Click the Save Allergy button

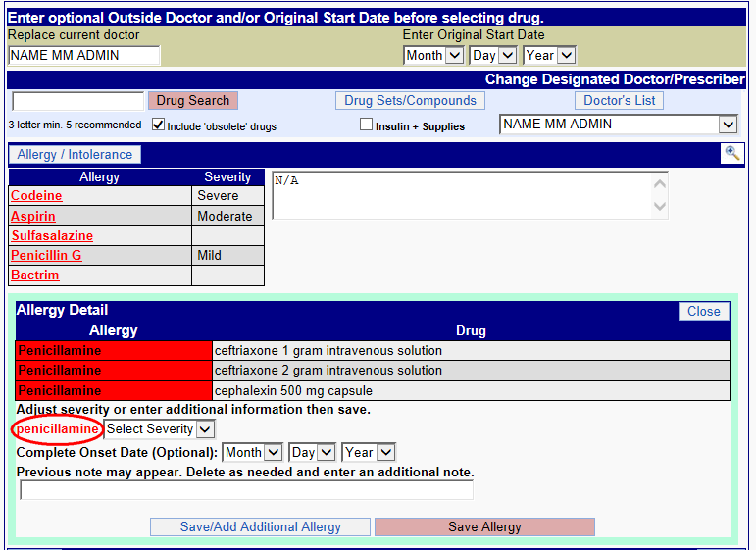pyautogui.click(x=484, y=527)
